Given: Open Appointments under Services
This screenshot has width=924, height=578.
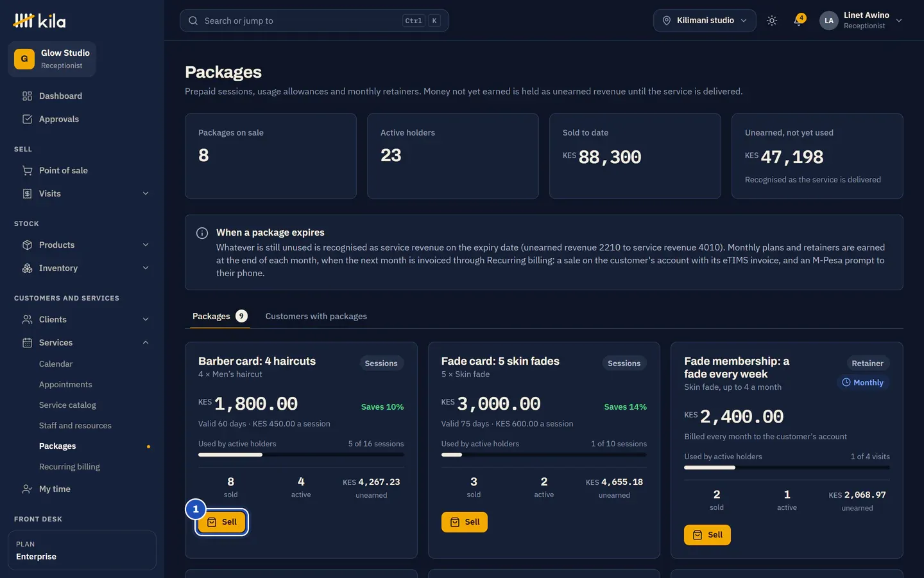Looking at the screenshot, I should [x=65, y=384].
